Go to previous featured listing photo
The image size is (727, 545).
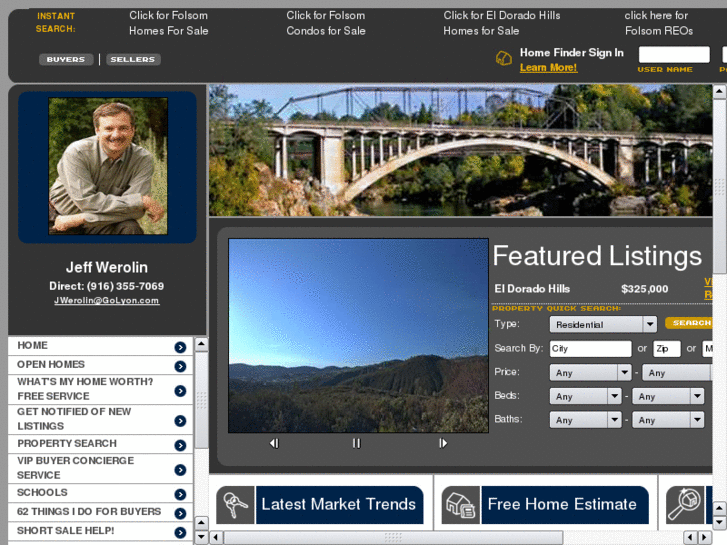point(274,443)
